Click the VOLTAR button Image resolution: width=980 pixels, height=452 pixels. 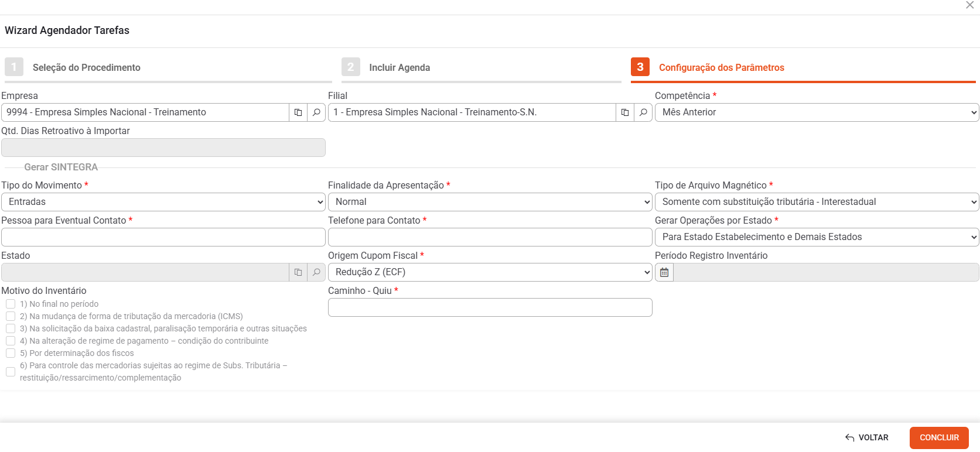[867, 438]
